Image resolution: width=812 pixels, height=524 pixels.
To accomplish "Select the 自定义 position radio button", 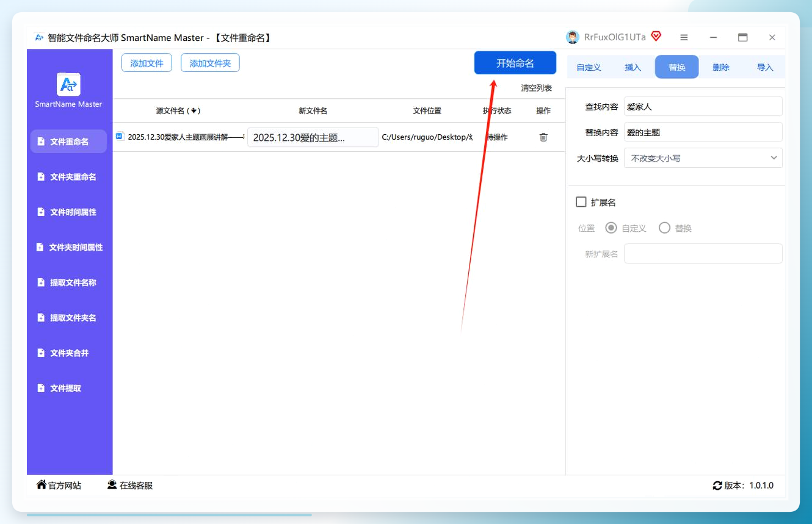I will 611,228.
